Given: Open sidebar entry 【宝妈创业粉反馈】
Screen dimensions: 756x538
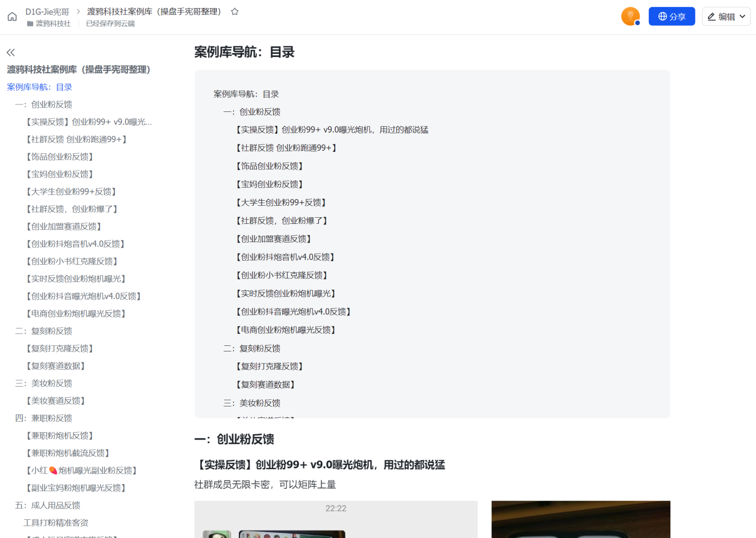Looking at the screenshot, I should pyautogui.click(x=60, y=174).
